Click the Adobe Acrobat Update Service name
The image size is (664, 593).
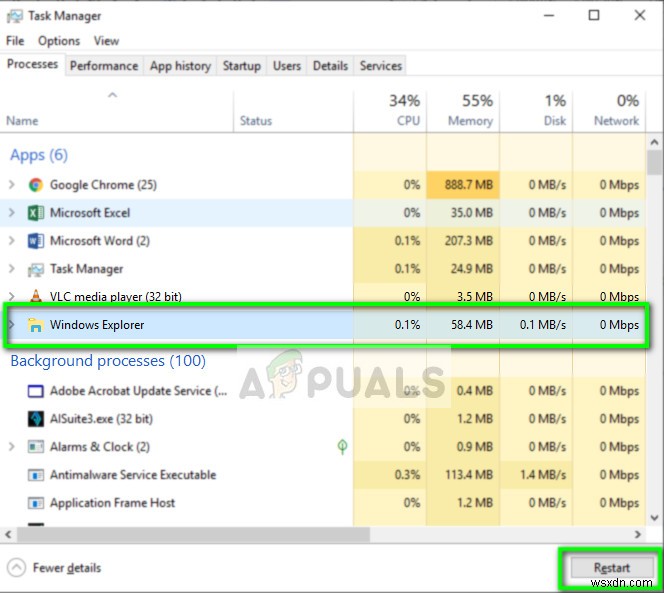tap(138, 391)
